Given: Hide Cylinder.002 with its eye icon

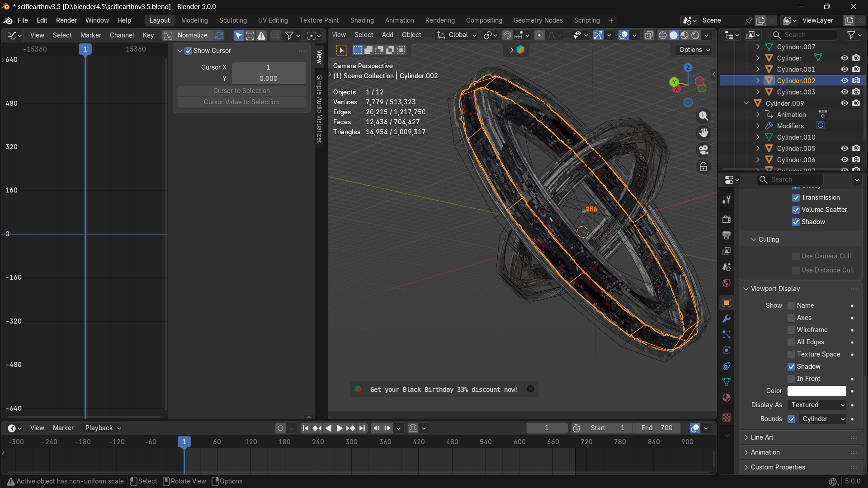Looking at the screenshot, I should 844,80.
